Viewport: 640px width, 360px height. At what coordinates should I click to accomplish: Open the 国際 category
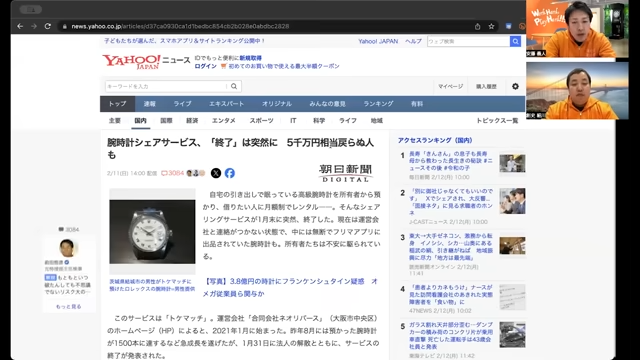166,120
